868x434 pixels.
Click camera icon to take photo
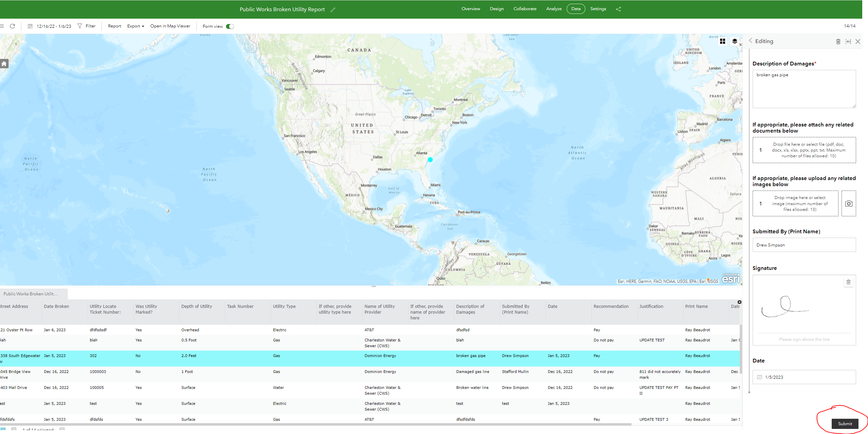(x=849, y=203)
